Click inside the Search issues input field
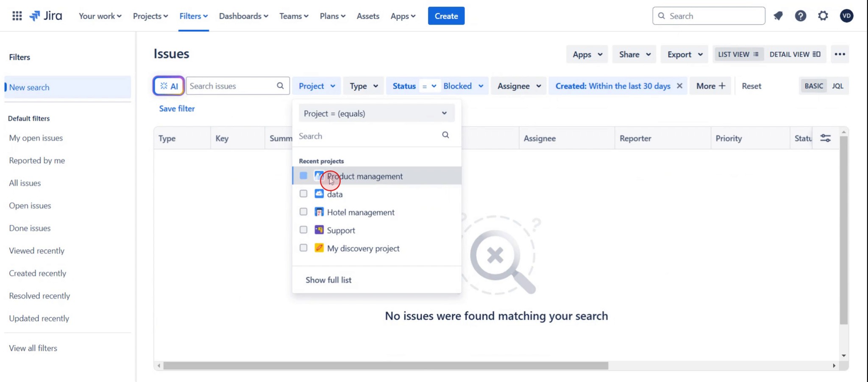The height and width of the screenshot is (382, 868). click(229, 86)
